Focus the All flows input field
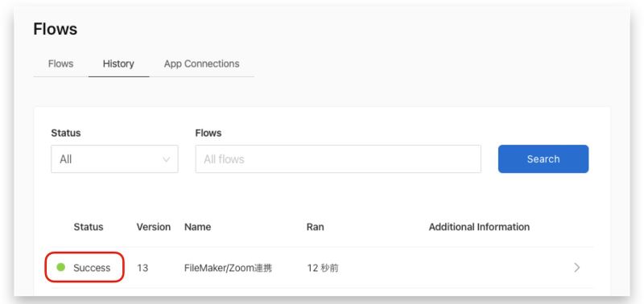 coord(338,158)
